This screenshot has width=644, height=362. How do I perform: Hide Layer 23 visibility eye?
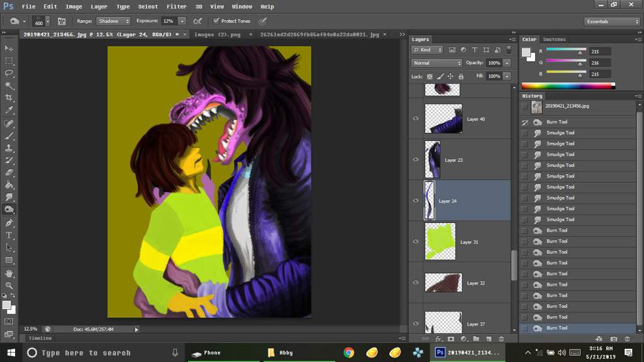[416, 160]
